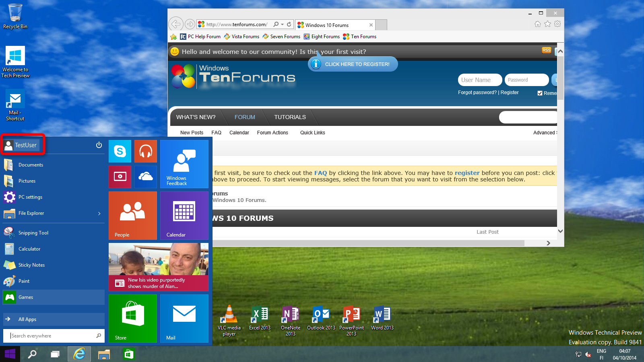Screen dimensions: 644x362
Task: Open the Skype tile in Start menu
Action: 120,151
